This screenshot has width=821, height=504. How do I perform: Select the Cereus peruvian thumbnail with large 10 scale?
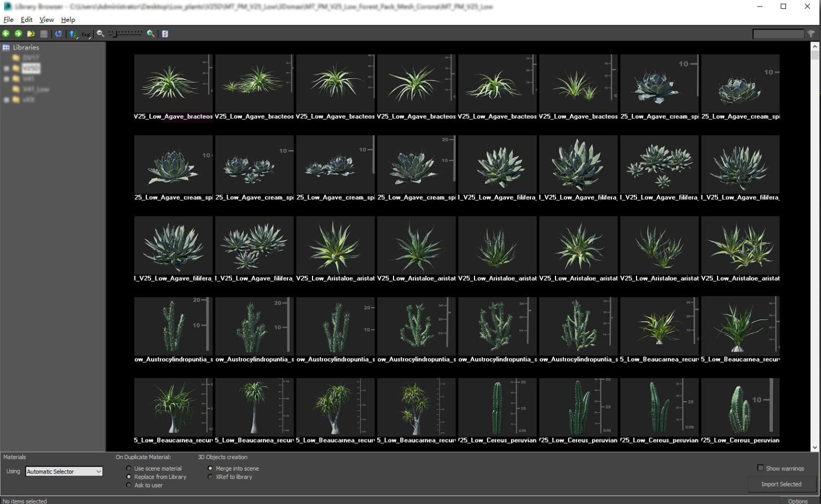tap(740, 407)
